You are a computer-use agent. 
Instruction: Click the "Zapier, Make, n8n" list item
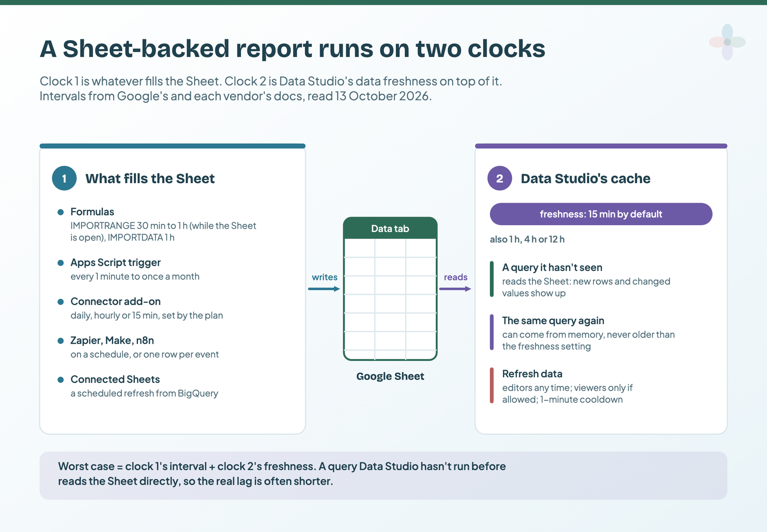112,340
